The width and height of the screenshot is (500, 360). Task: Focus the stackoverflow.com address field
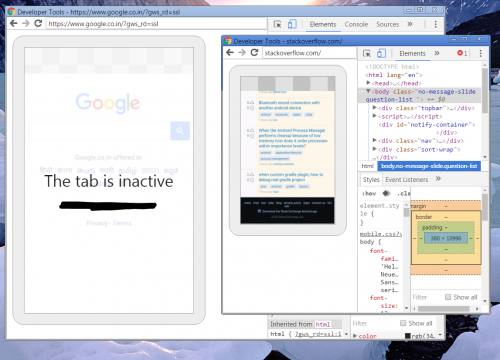coord(309,53)
